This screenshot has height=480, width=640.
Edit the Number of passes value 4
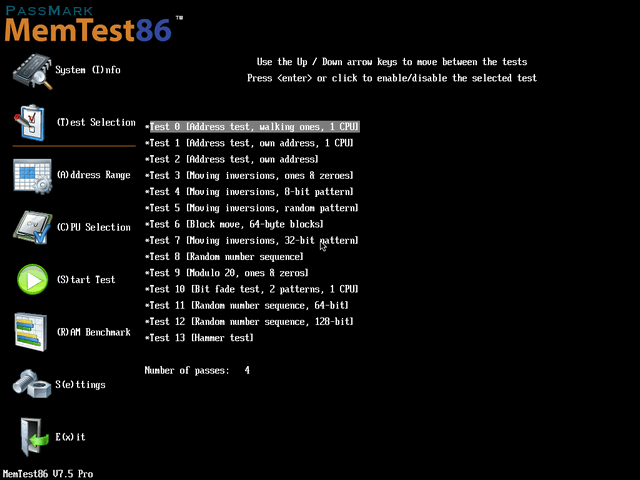[247, 371]
